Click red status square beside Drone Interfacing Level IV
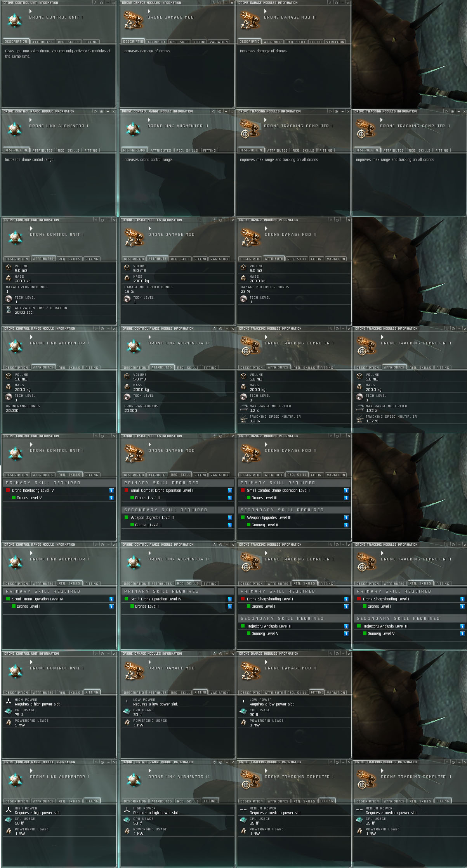467x868 pixels. tap(8, 490)
